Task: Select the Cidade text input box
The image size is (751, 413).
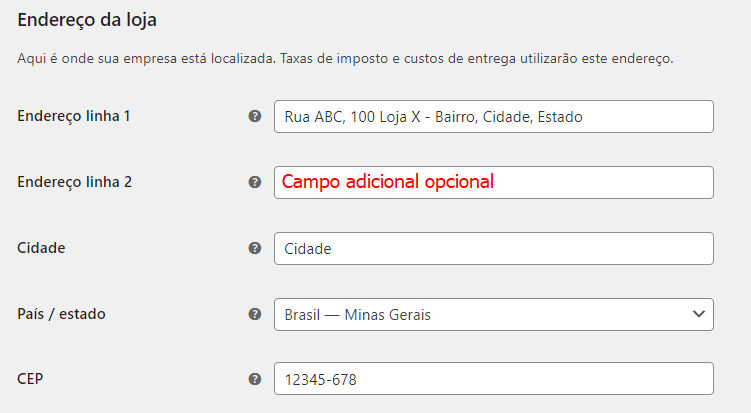Action: pos(494,249)
